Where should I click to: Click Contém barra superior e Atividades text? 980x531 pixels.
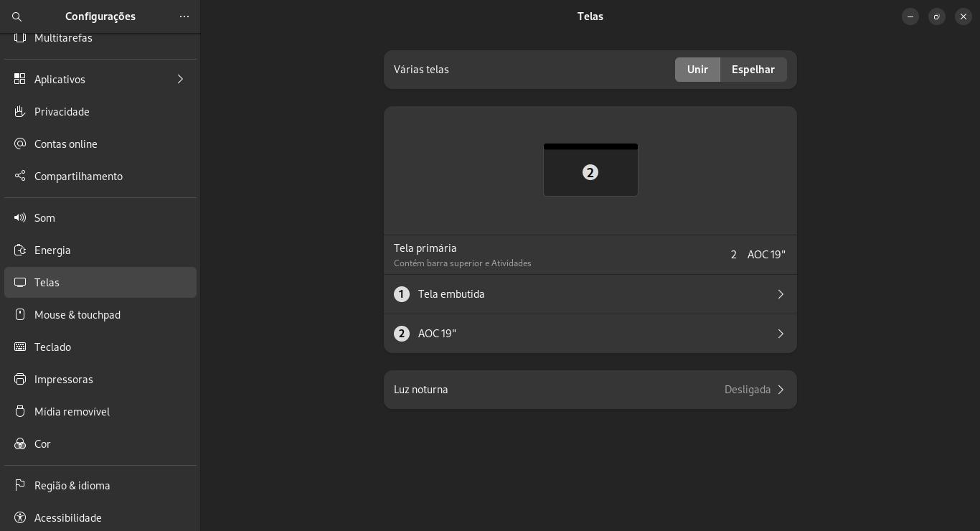point(463,263)
